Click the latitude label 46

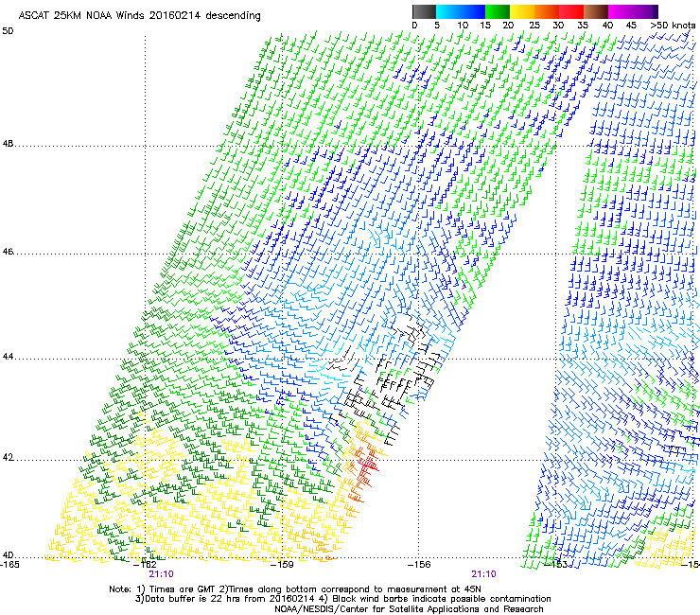8,252
